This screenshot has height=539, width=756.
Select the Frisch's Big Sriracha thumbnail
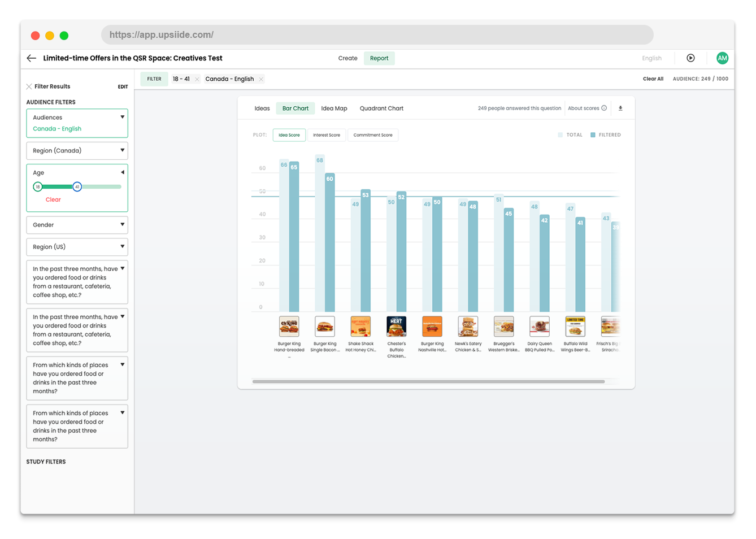[610, 326]
